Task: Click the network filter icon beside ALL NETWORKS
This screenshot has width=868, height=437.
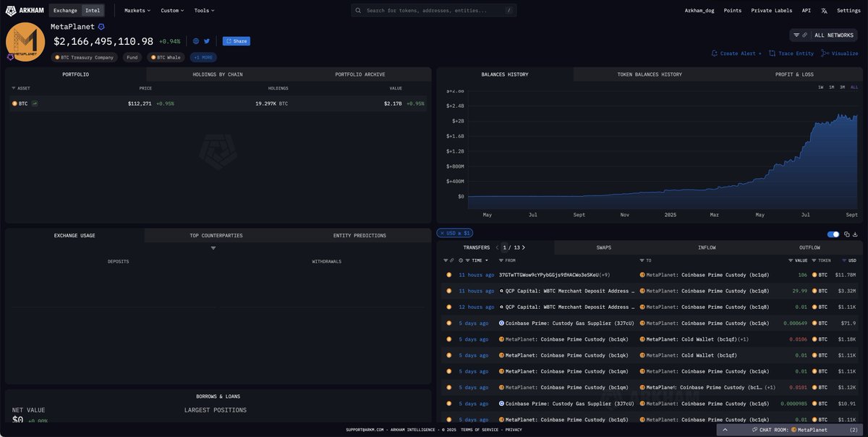Action: click(x=796, y=35)
